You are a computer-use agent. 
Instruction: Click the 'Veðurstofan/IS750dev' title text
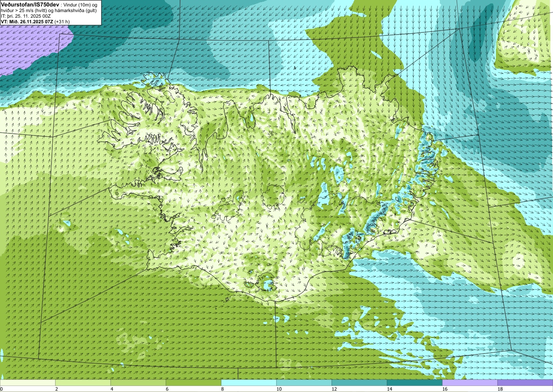[x=30, y=4]
